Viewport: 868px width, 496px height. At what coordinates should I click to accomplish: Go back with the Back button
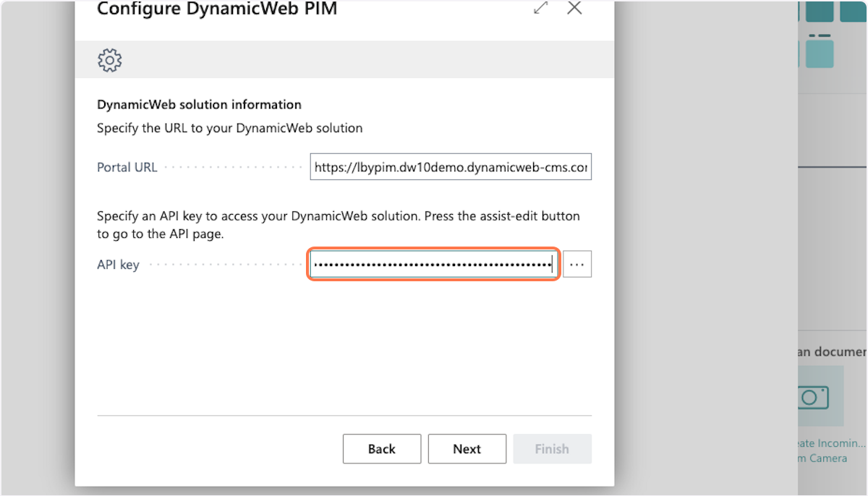click(381, 449)
